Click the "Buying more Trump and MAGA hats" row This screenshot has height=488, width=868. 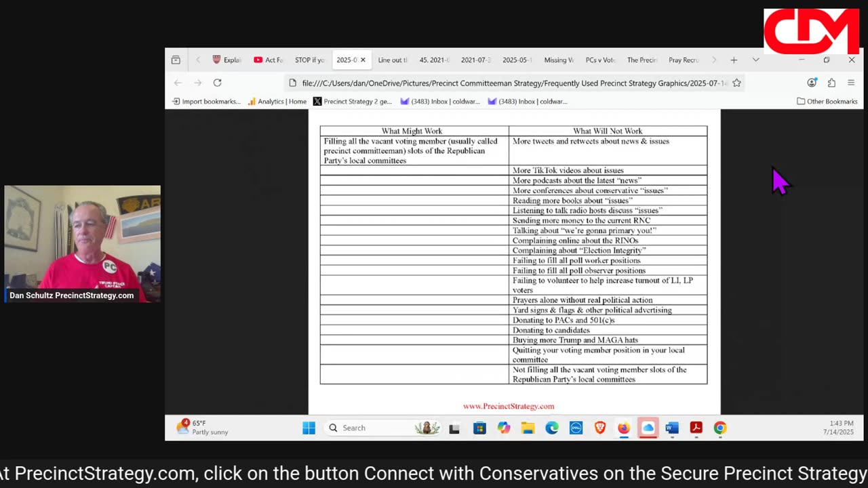click(608, 340)
